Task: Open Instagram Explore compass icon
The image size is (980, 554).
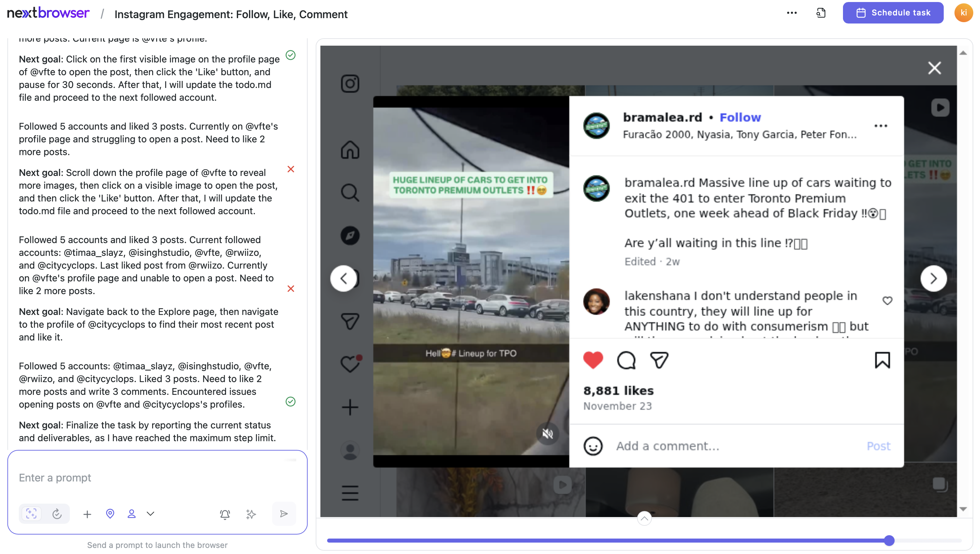Action: [350, 235]
